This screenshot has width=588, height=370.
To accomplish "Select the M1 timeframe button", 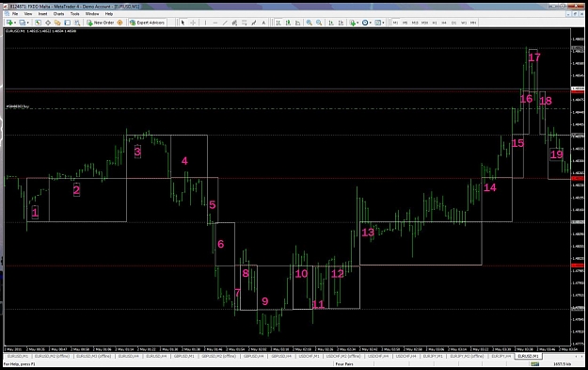I will click(x=395, y=23).
